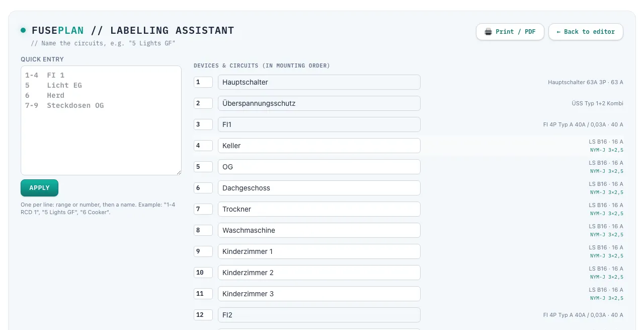Screen dimensions: 644x330
Task: Edit the OG circuit name
Action: [x=319, y=167]
